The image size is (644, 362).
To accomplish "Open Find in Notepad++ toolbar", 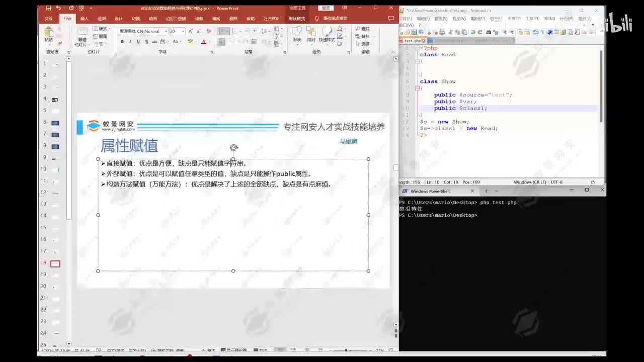I will point(489,32).
